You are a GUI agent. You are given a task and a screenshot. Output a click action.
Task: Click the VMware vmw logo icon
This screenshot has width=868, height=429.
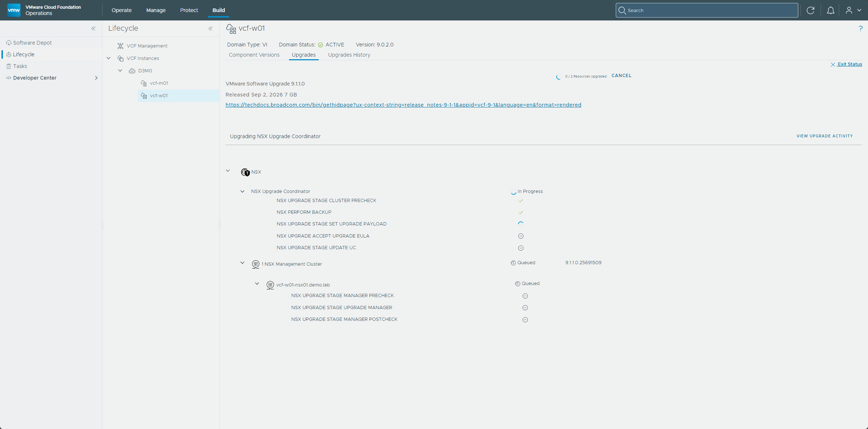pyautogui.click(x=14, y=10)
